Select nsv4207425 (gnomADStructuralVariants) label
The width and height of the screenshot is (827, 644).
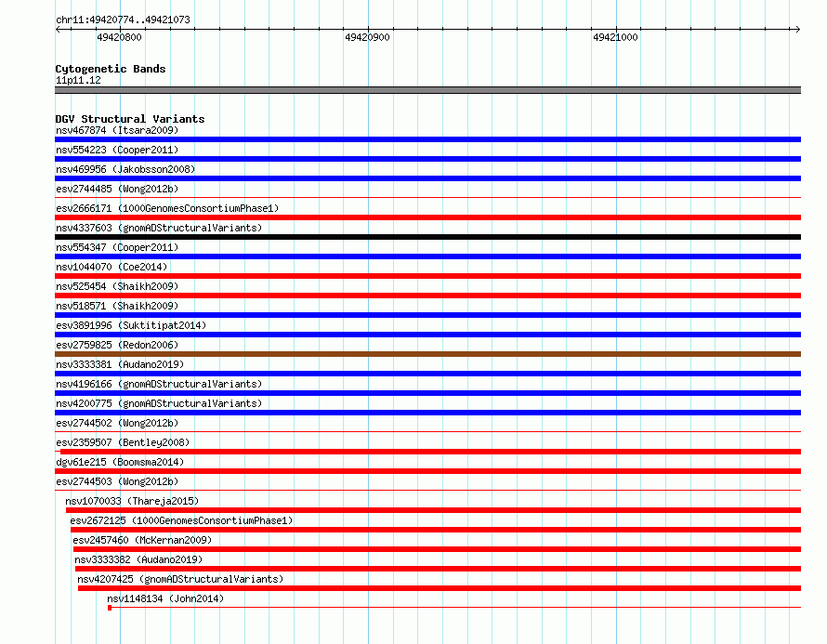pyautogui.click(x=180, y=579)
